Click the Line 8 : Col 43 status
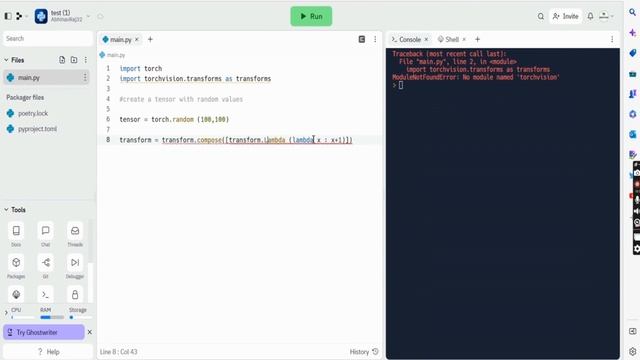The image size is (640, 360). coord(118,351)
